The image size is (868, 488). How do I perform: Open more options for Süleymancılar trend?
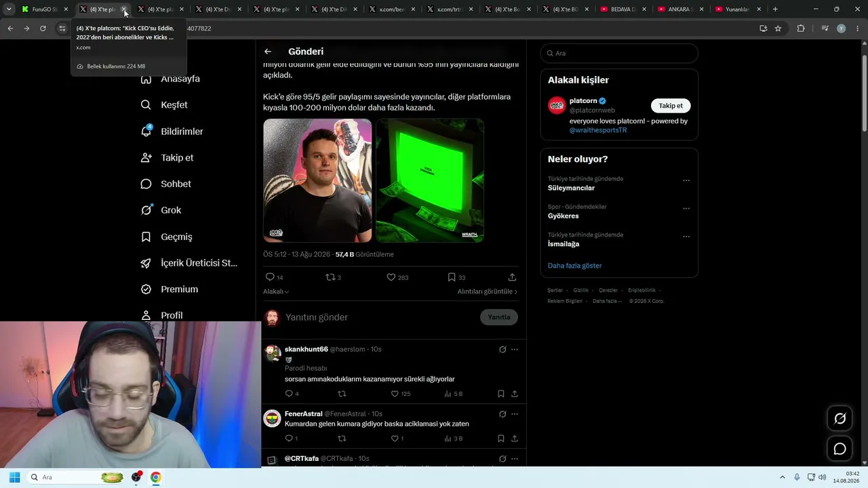686,181
